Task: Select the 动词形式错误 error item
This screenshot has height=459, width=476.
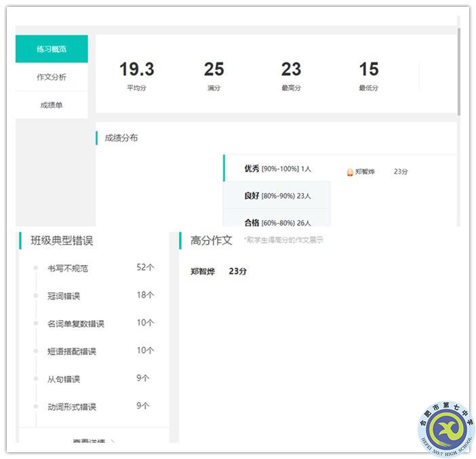Action: click(72, 407)
